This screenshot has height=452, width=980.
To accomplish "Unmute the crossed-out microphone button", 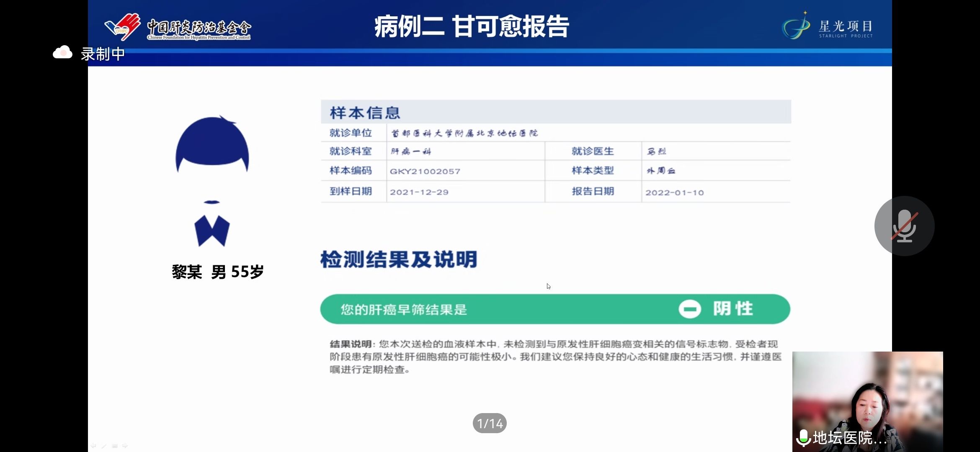I will pyautogui.click(x=904, y=226).
